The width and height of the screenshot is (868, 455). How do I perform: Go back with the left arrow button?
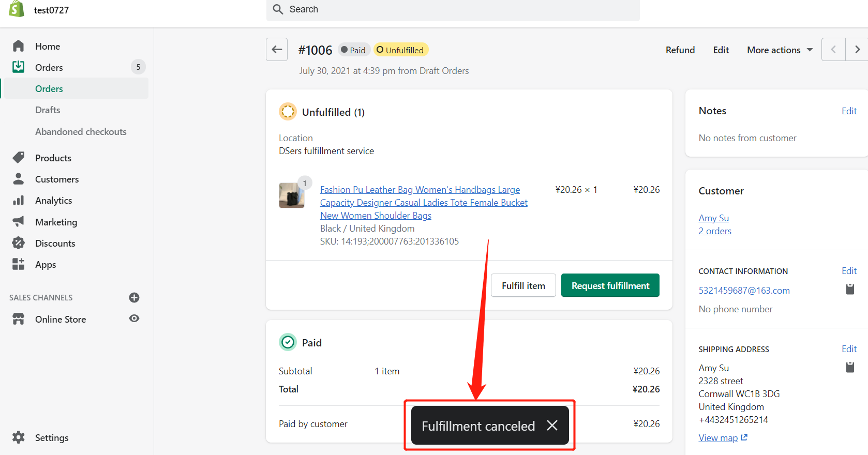click(277, 50)
